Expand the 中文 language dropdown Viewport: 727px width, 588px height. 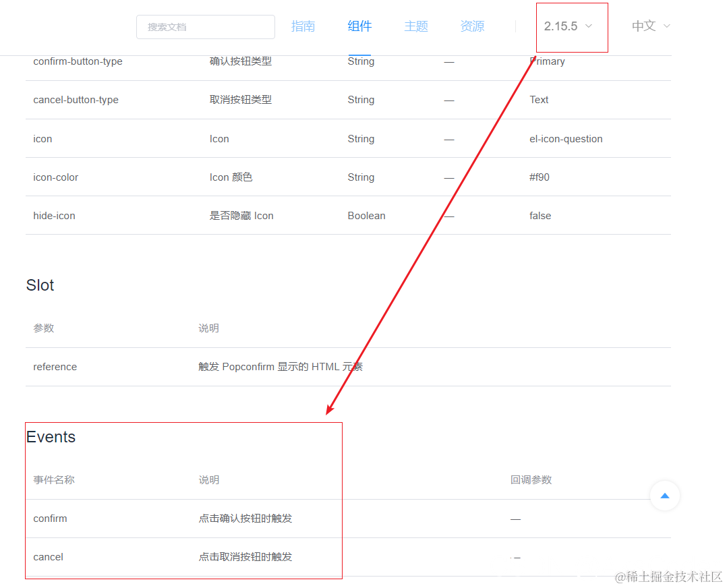coord(651,26)
